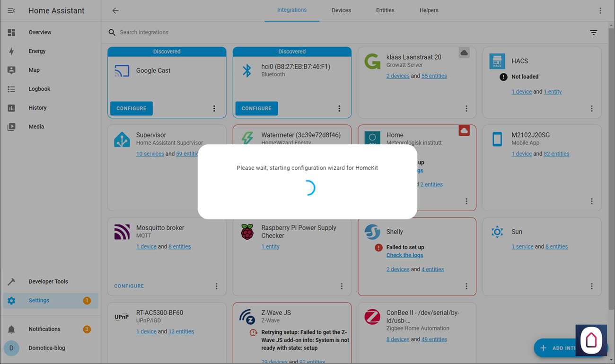615x364 pixels.
Task: Open the Media player icon
Action: tap(11, 127)
